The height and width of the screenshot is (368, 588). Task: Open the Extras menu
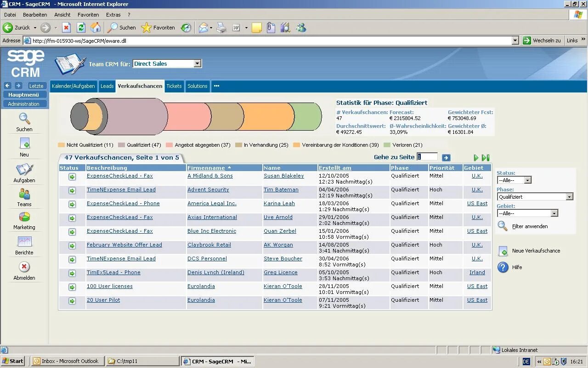click(x=113, y=15)
